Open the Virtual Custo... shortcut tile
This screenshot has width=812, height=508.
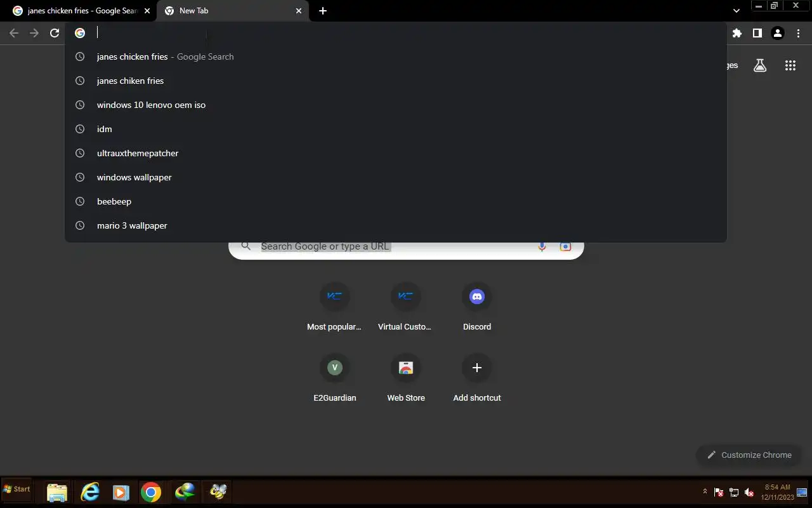(405, 307)
